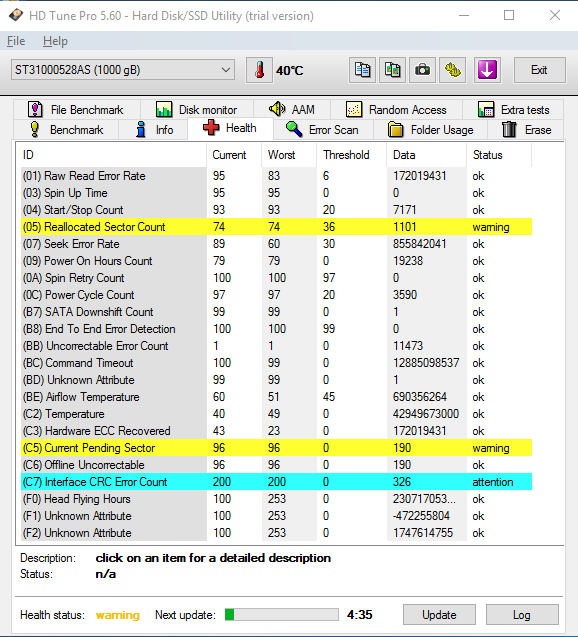Open the Error Scan tab

pos(323,130)
